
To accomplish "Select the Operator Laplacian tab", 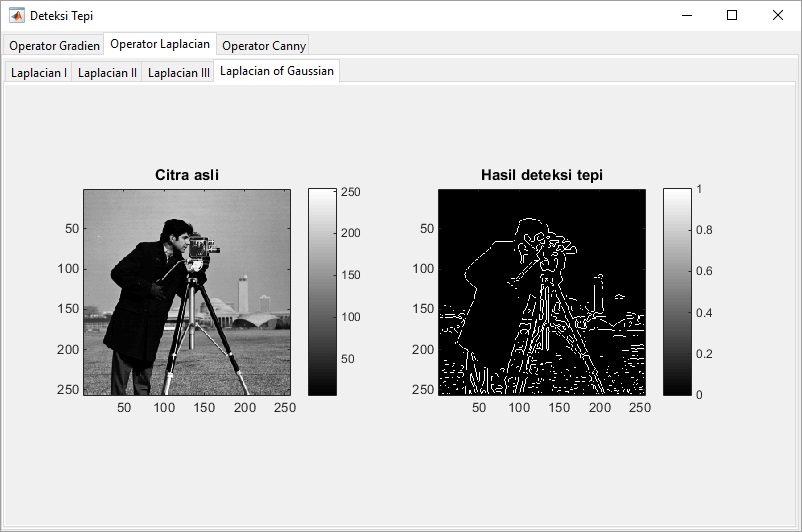I will [160, 44].
